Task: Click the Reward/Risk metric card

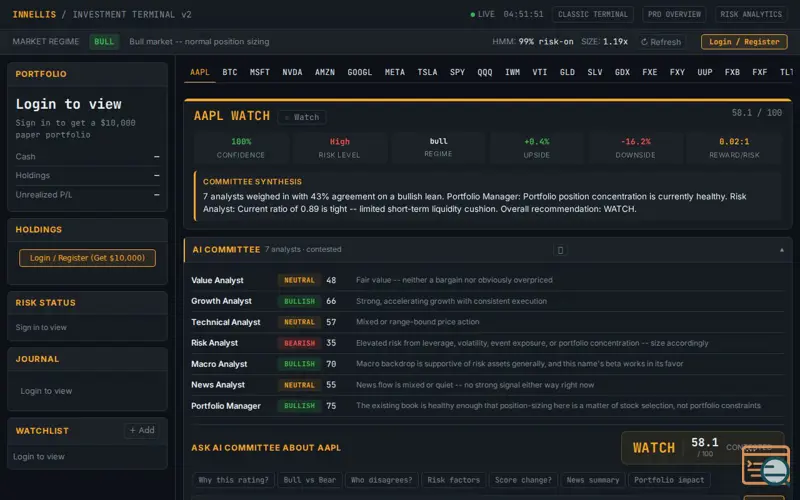Action: pyautogui.click(x=734, y=148)
